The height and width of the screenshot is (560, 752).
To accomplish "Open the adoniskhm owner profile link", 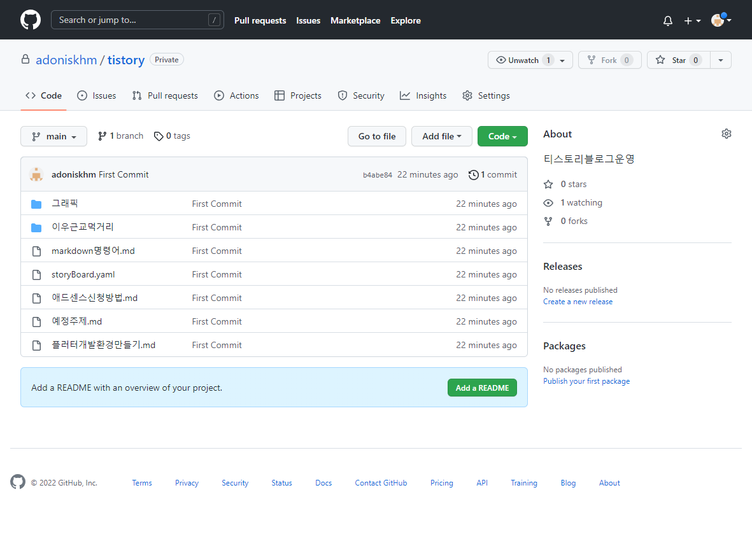I will coord(66,60).
